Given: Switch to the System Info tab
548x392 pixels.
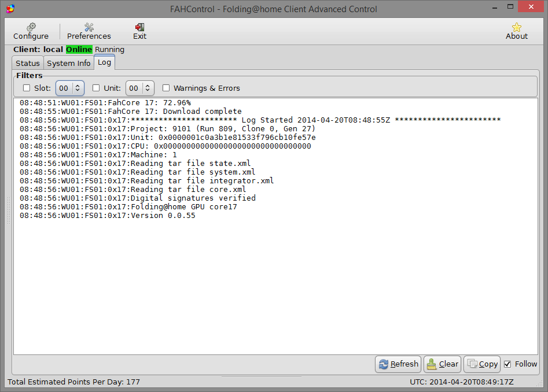Looking at the screenshot, I should (x=69, y=63).
